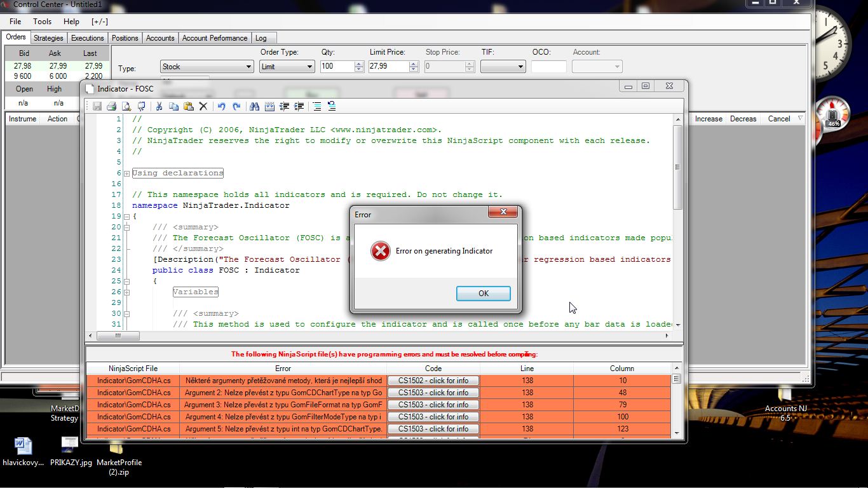The width and height of the screenshot is (868, 488).
Task: Open Find using the binoculars icon
Action: click(254, 106)
